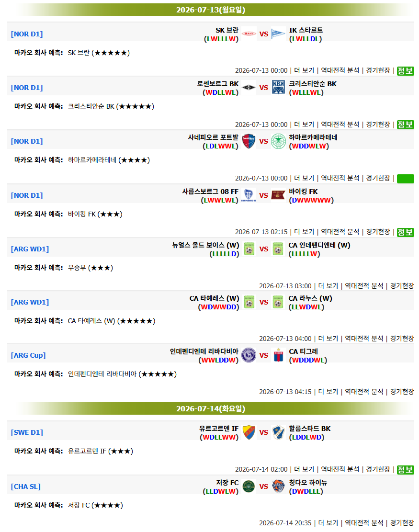Open 정보 badge for SK 브란 match
The width and height of the screenshot is (419, 532).
coord(405,71)
